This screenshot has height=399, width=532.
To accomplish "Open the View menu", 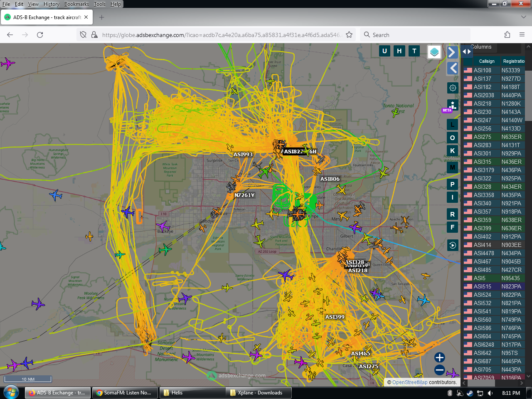I will tap(33, 4).
